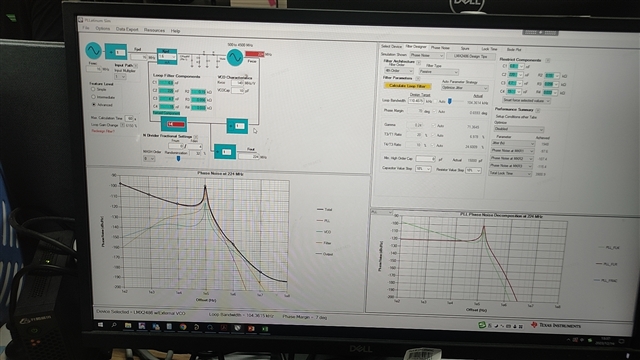Switch to the Bode Plot tab
The image size is (640, 360).
coord(514,49)
